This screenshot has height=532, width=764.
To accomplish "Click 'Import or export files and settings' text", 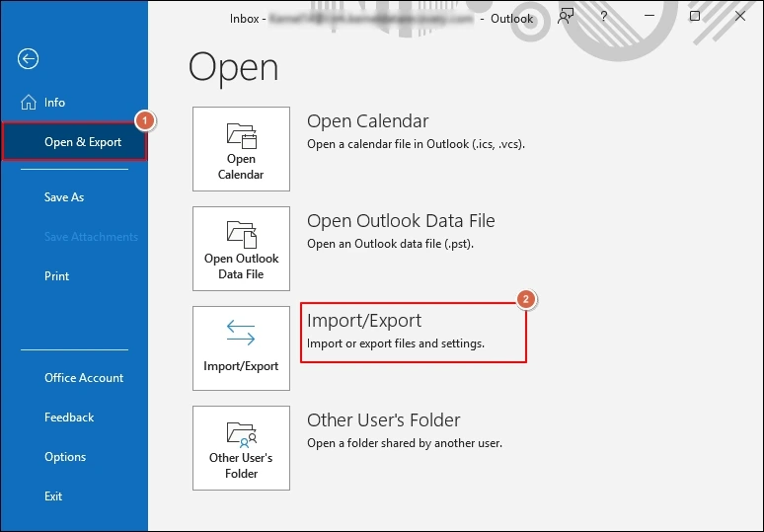I will click(396, 343).
